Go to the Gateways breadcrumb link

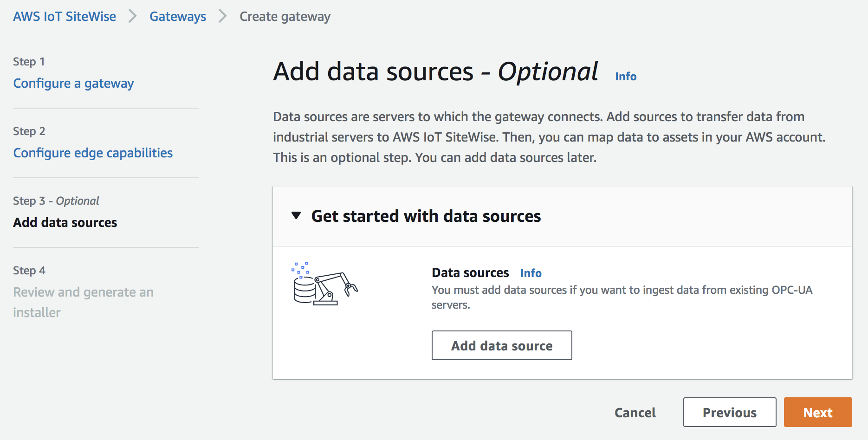pyautogui.click(x=178, y=16)
